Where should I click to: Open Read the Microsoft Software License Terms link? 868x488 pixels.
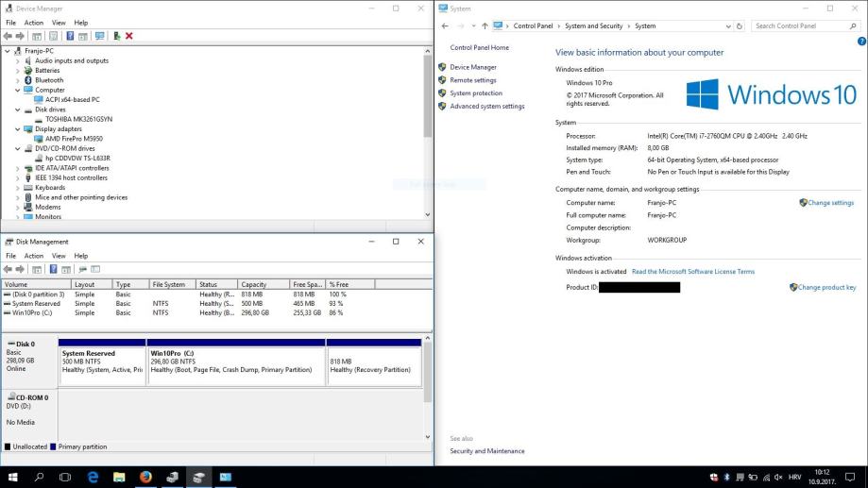tap(692, 272)
